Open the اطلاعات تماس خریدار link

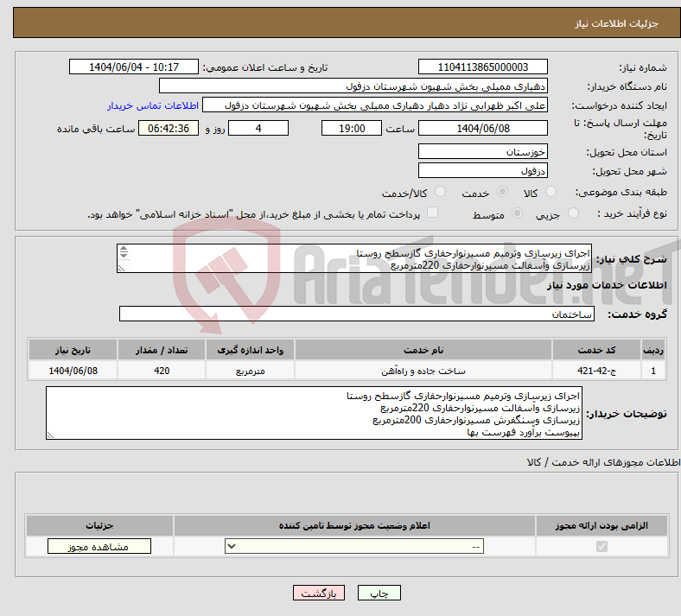153,106
